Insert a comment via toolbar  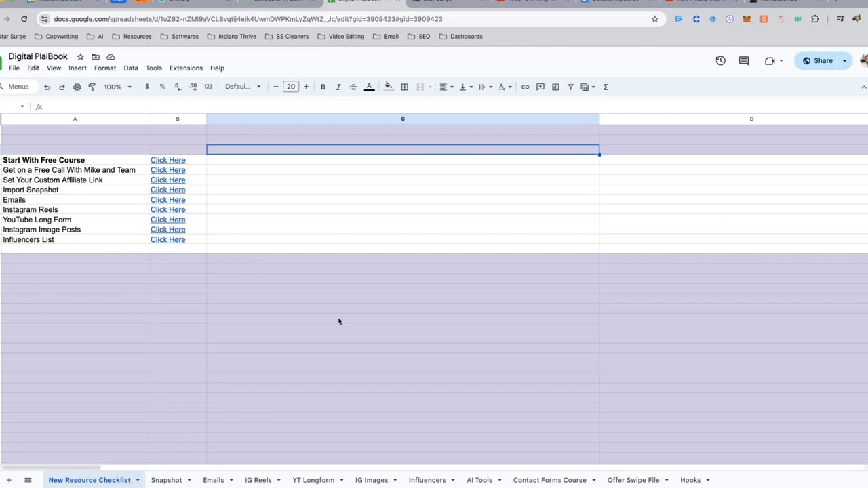[x=540, y=87]
